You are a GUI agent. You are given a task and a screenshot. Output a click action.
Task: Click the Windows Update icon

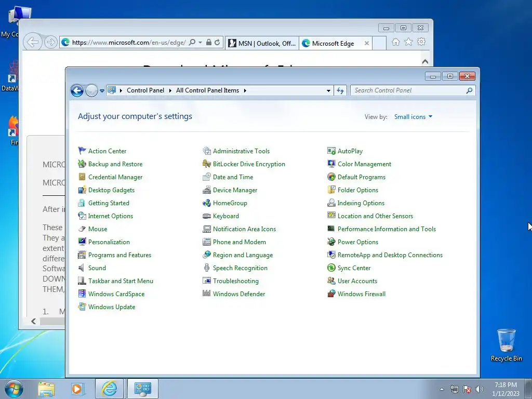point(82,307)
